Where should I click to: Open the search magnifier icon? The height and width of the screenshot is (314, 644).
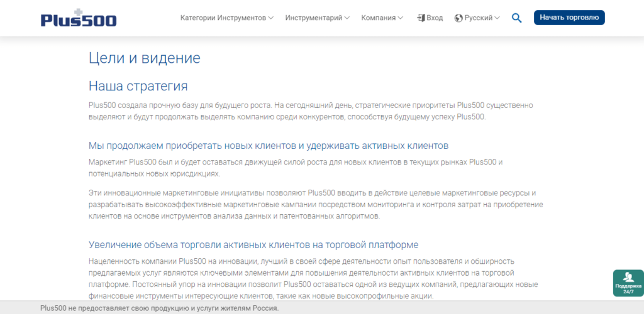517,18
